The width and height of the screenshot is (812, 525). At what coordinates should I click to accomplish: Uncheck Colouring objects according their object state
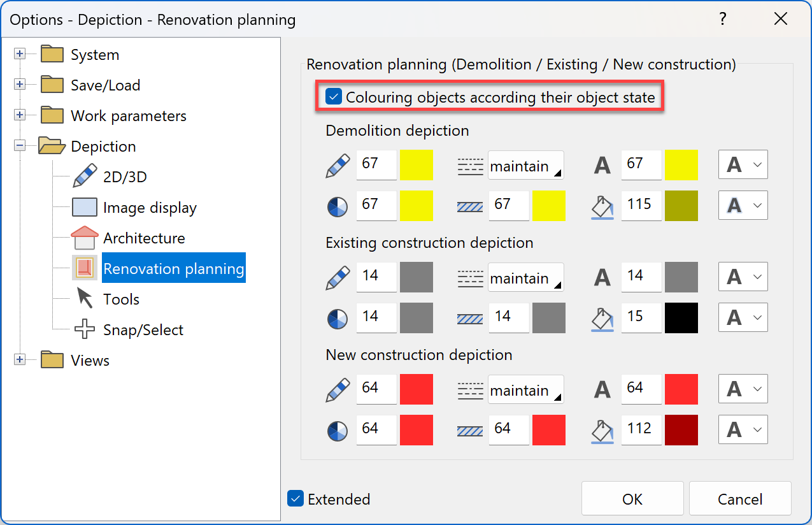[334, 97]
